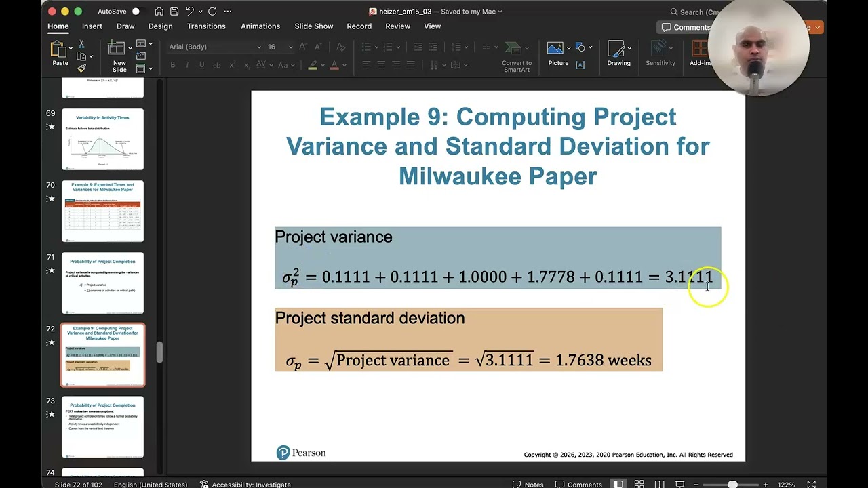868x488 pixels.
Task: Click the Clear Formatting icon
Action: pos(341,47)
